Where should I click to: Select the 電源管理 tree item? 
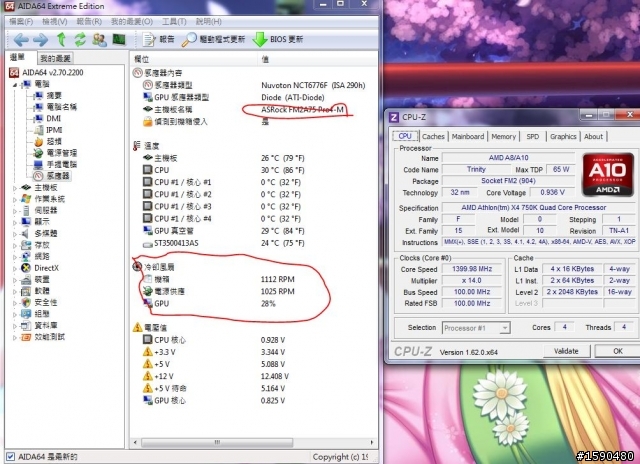pyautogui.click(x=56, y=153)
